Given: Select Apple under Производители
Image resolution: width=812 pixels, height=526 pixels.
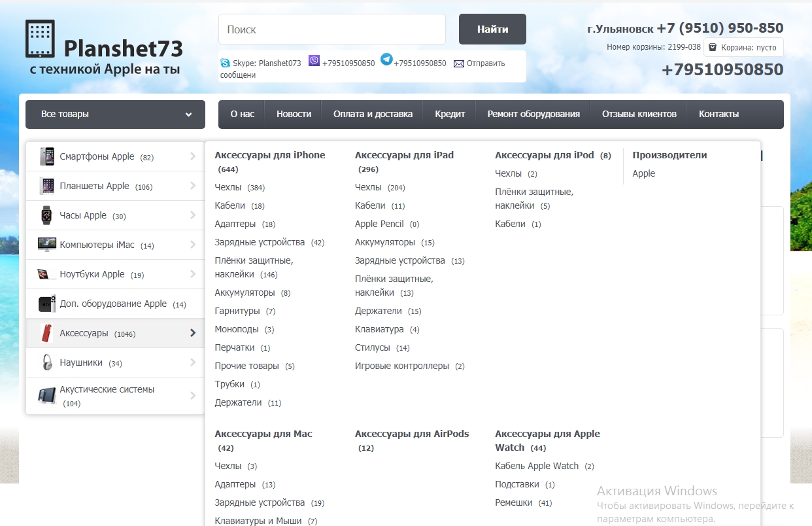Looking at the screenshot, I should 643,173.
